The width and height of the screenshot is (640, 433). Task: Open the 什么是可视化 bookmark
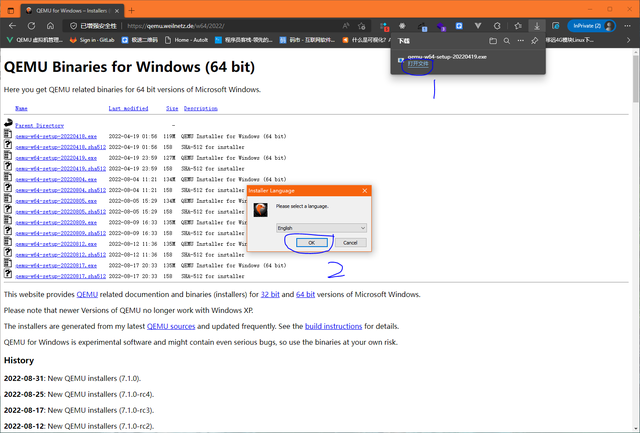pos(367,40)
